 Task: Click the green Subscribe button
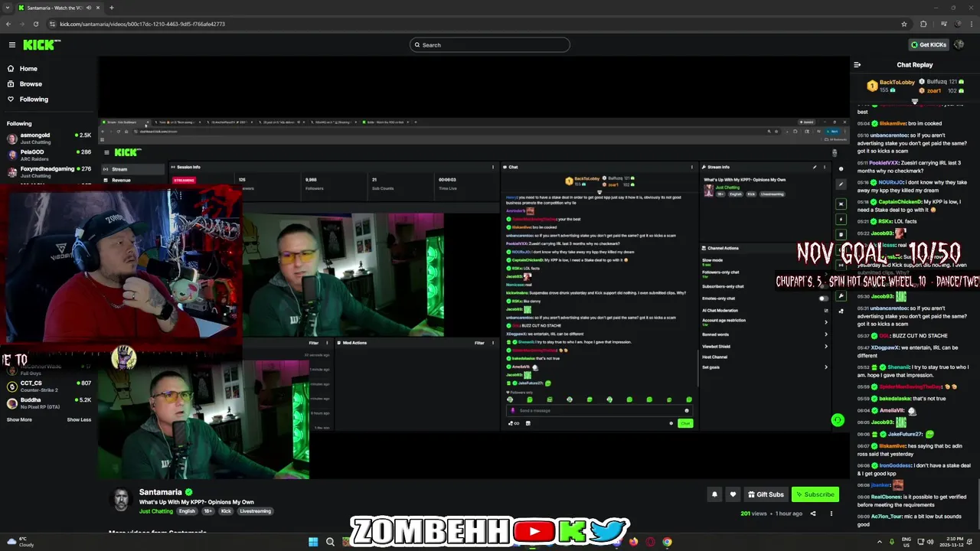coord(815,494)
